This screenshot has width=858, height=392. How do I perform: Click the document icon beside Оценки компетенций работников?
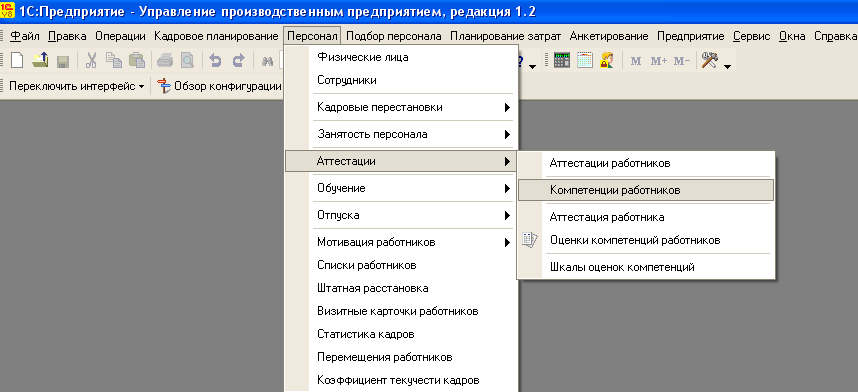(529, 240)
